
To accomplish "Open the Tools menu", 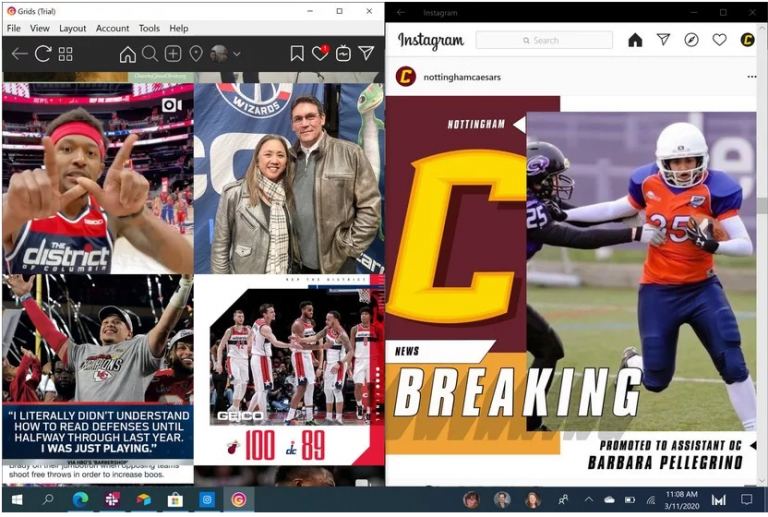I will click(149, 28).
